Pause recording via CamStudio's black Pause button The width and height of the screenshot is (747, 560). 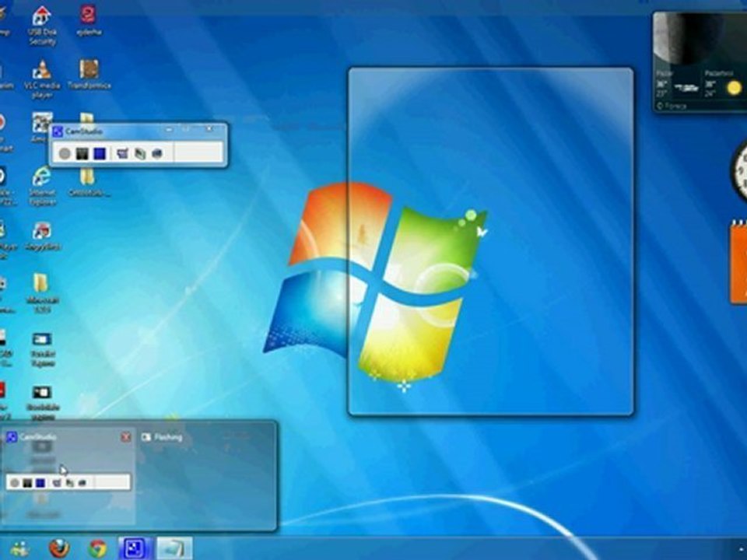82,153
